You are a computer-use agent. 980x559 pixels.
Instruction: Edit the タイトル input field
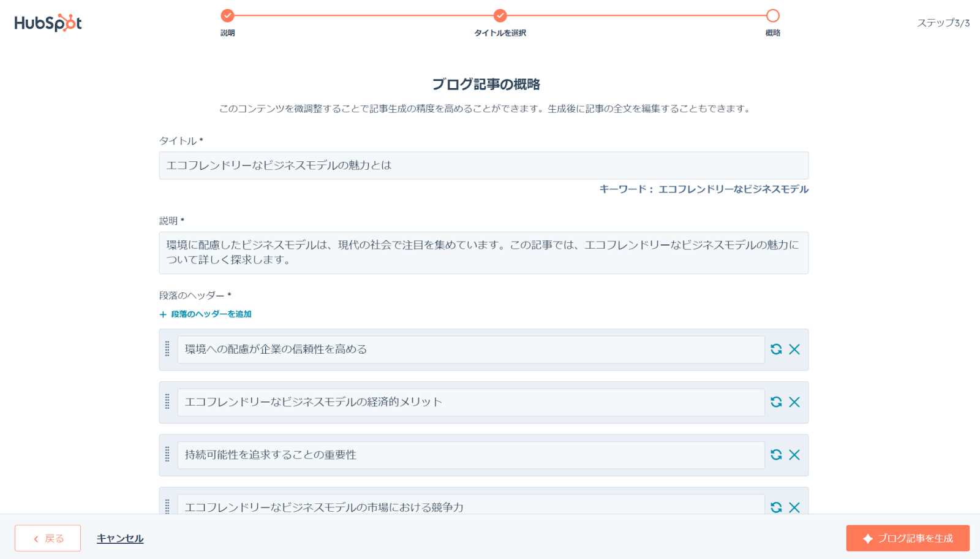(x=484, y=165)
